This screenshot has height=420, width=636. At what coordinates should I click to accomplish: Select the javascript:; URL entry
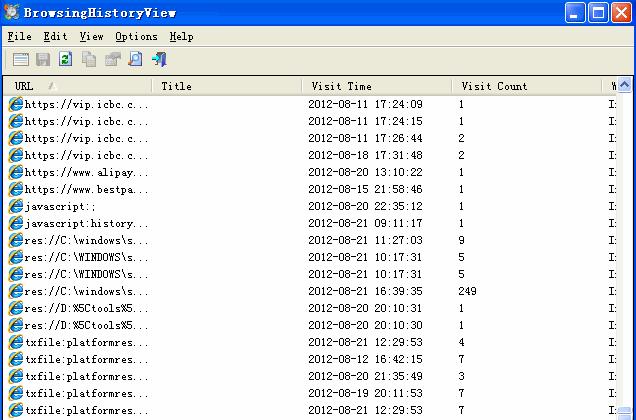pyautogui.click(x=60, y=207)
